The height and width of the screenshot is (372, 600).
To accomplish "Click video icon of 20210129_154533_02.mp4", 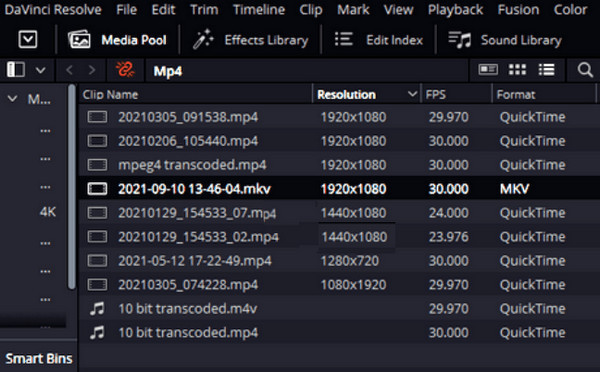I will click(x=97, y=237).
